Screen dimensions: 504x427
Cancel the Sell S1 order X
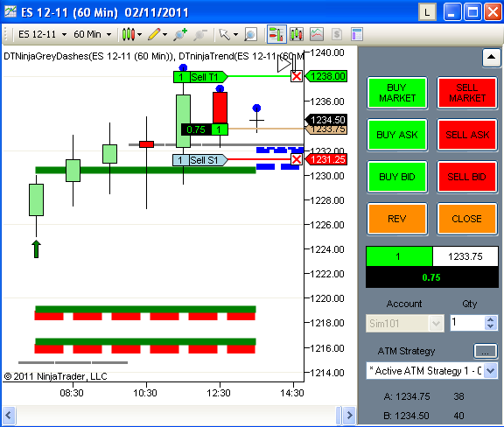297,159
